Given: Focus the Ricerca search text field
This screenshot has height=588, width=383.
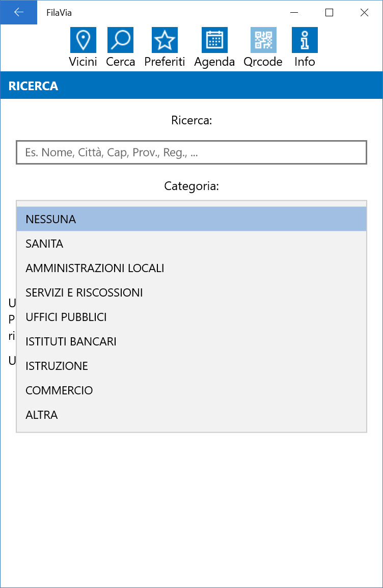Looking at the screenshot, I should tap(191, 152).
